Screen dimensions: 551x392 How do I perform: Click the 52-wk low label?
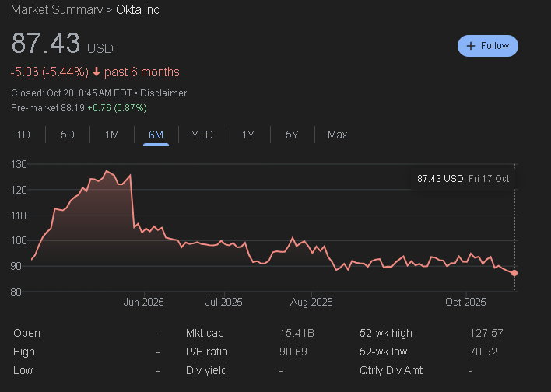point(384,352)
